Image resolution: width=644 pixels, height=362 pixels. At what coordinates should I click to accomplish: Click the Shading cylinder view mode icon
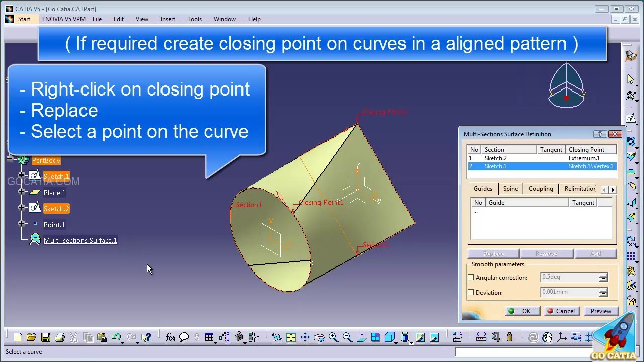[x=405, y=337]
